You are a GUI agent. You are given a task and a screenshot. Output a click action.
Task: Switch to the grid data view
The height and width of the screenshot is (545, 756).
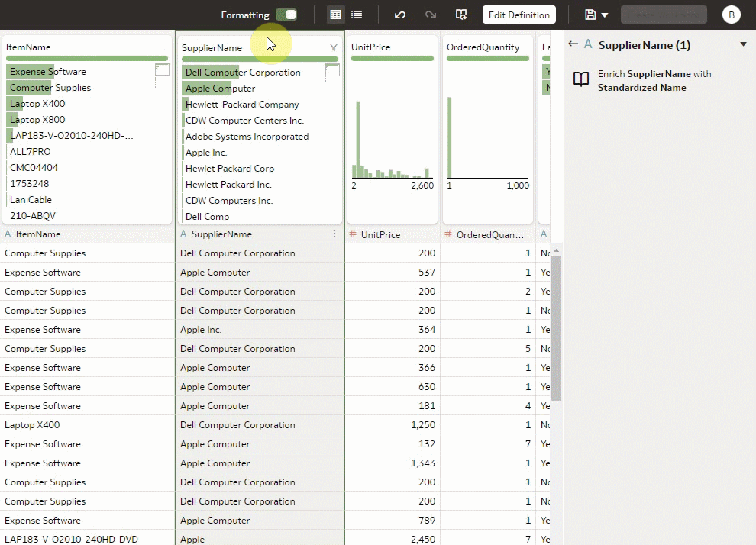(x=334, y=14)
